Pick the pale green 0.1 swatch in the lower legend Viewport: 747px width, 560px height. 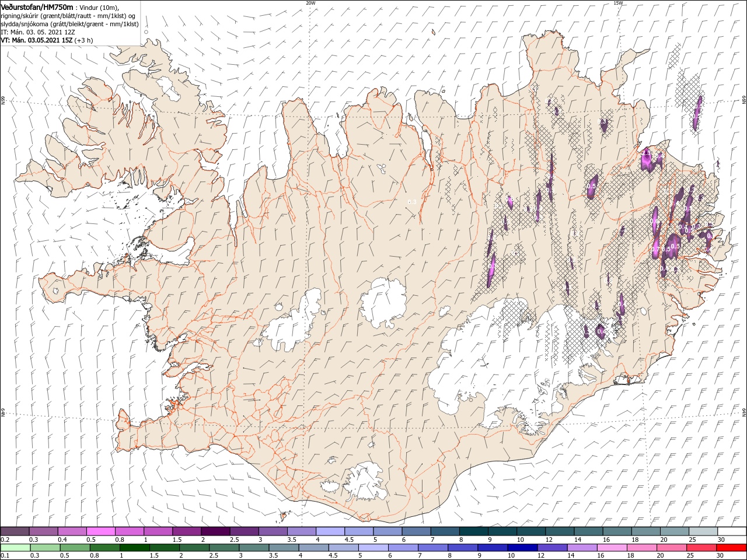[x=15, y=548]
